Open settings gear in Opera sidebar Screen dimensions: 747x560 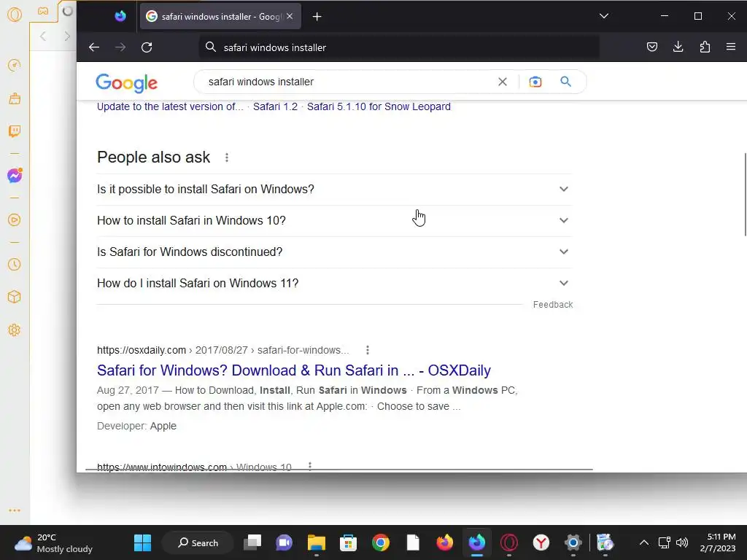[x=15, y=330]
